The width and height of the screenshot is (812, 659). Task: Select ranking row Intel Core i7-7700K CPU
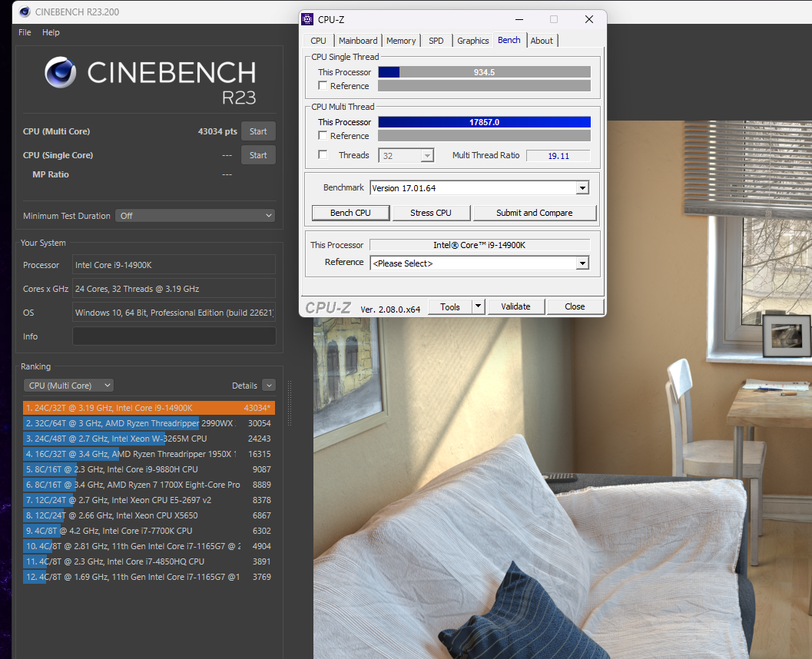[x=148, y=531]
